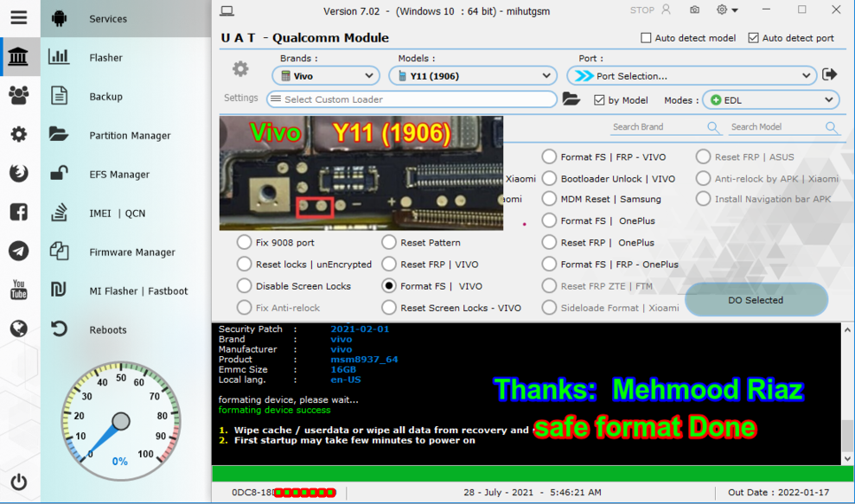This screenshot has width=855, height=504.
Task: Browse custom loader with folder icon
Action: (x=571, y=99)
